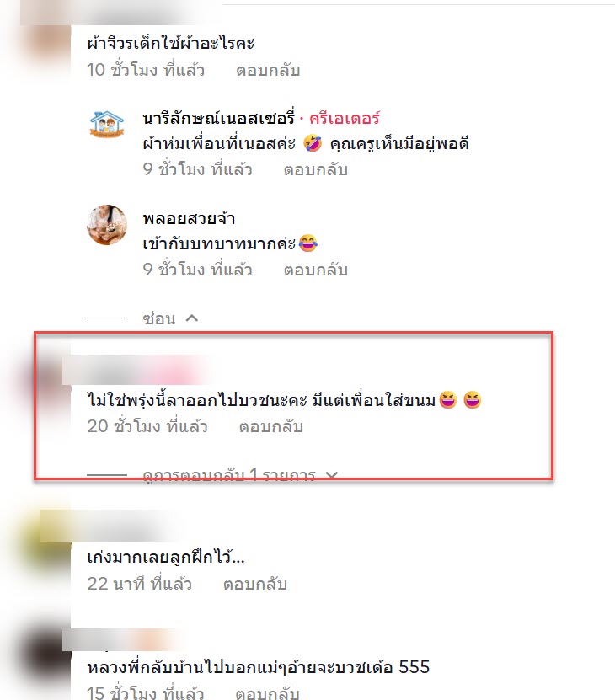Screen dimensions: 615x700
Task: Open นารีลักษณ์เนอสเซอรี่ username link
Action: (x=219, y=118)
